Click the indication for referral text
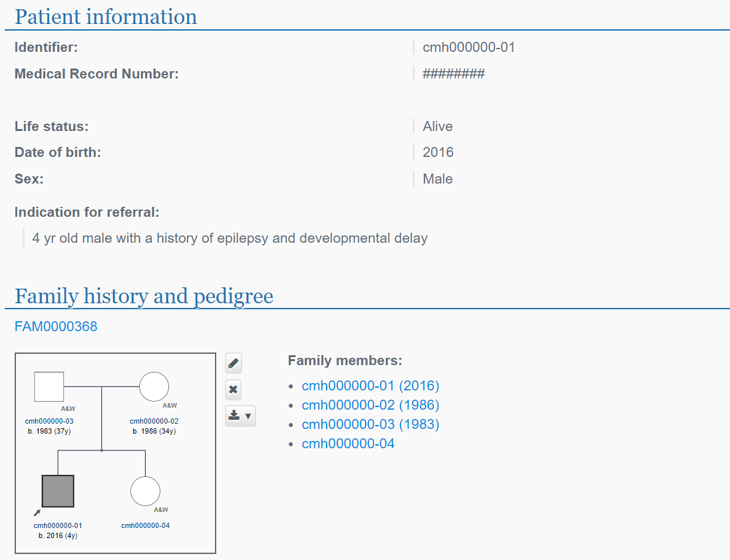This screenshot has width=730, height=560. [230, 238]
